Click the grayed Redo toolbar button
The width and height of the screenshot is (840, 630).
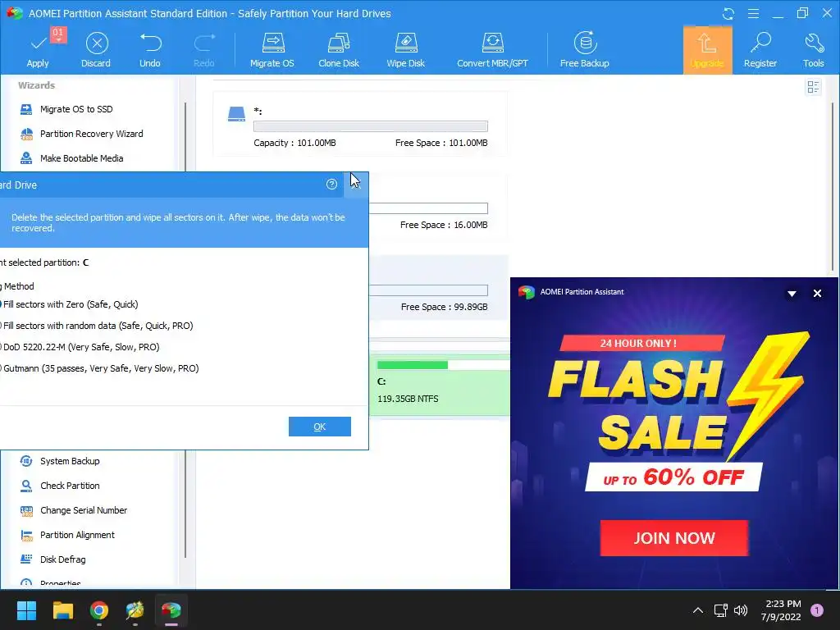tap(203, 50)
